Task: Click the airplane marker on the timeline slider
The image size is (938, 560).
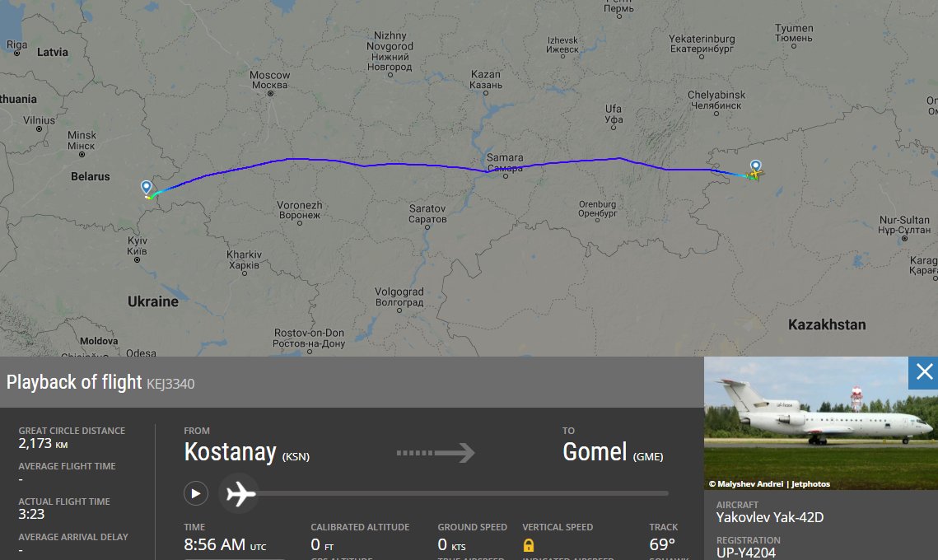Action: point(240,493)
